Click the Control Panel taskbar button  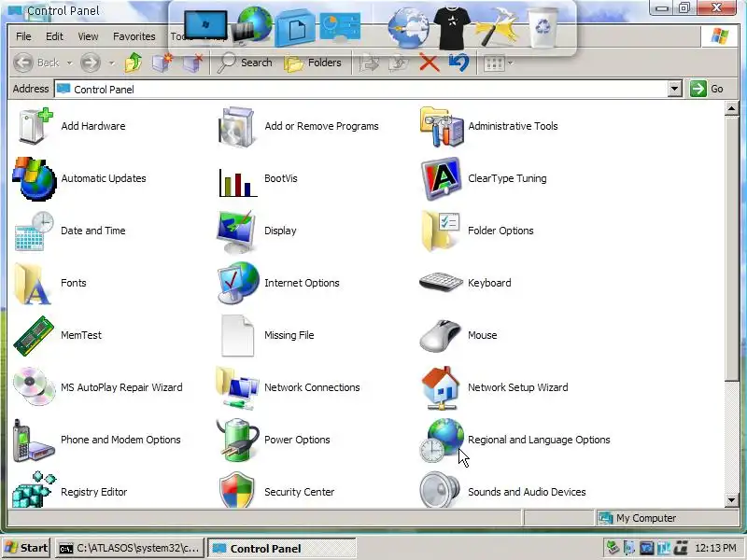[x=282, y=548]
